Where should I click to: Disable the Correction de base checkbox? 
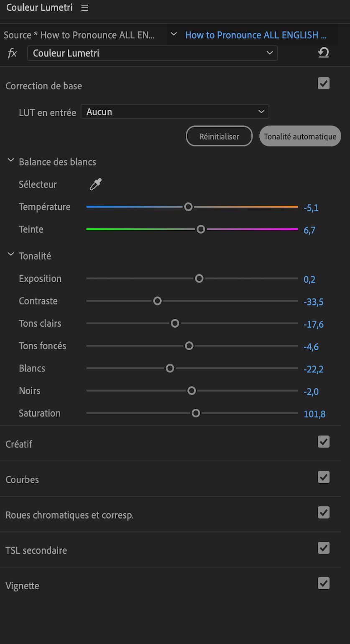(x=324, y=84)
